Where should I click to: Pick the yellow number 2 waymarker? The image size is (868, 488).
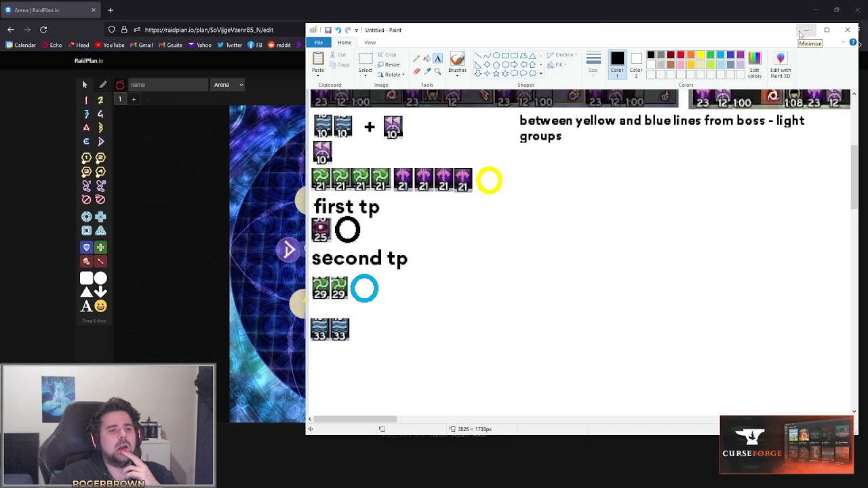click(100, 100)
